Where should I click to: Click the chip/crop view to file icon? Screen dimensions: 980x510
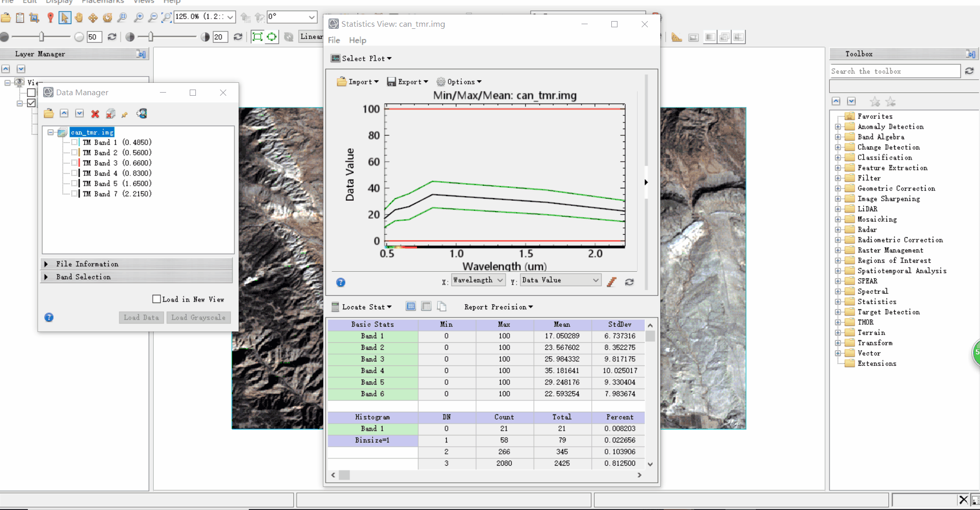(34, 18)
